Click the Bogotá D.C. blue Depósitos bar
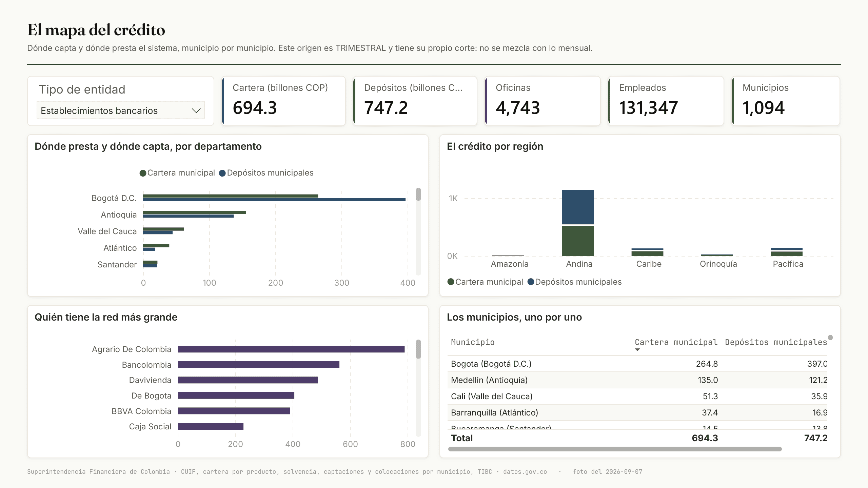Screen dimensions: 868x488 tap(274, 200)
